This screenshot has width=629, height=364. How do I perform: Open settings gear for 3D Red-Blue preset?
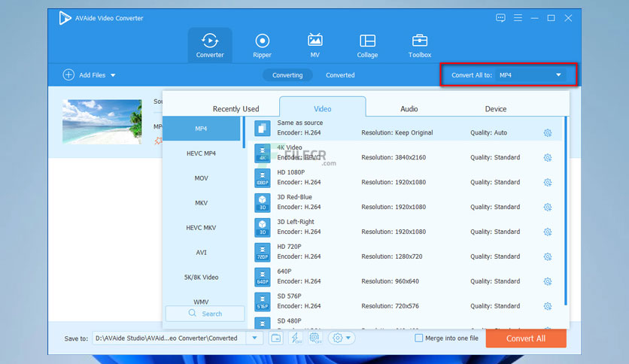pos(548,208)
